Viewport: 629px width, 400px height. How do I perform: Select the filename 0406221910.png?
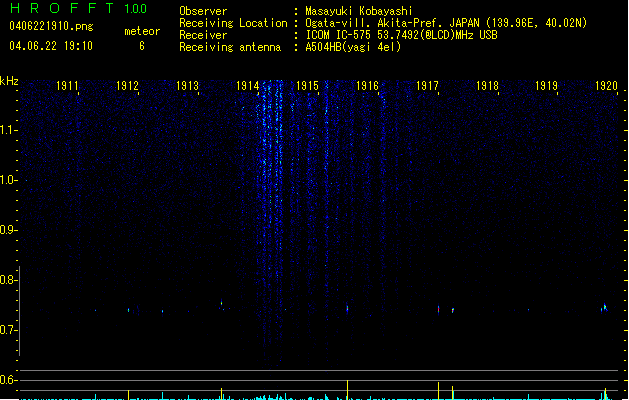coord(51,27)
